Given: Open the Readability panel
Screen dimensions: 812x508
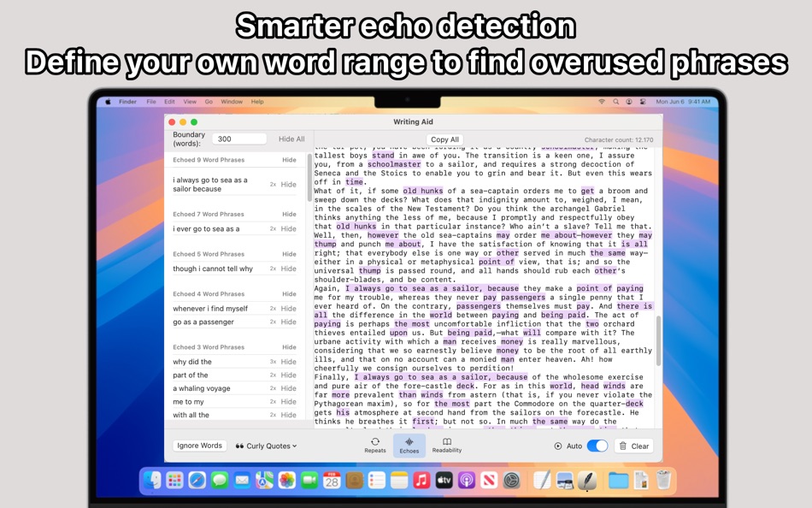Looking at the screenshot, I should point(447,445).
